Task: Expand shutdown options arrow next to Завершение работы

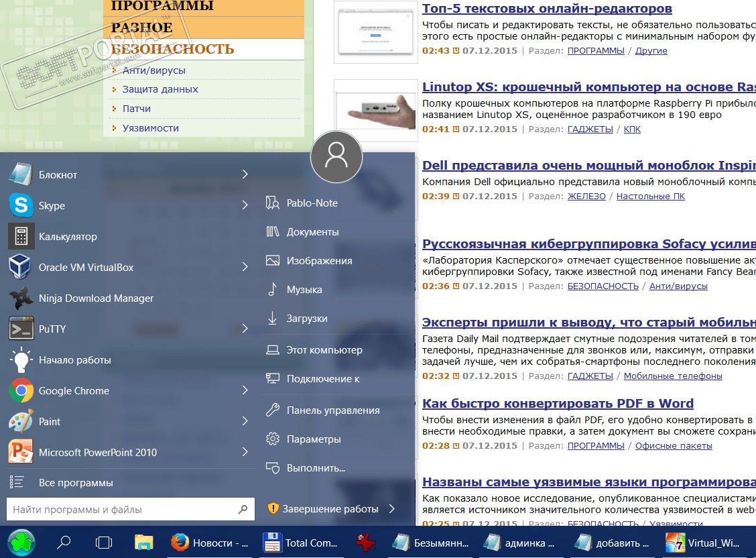Action: pyautogui.click(x=392, y=509)
